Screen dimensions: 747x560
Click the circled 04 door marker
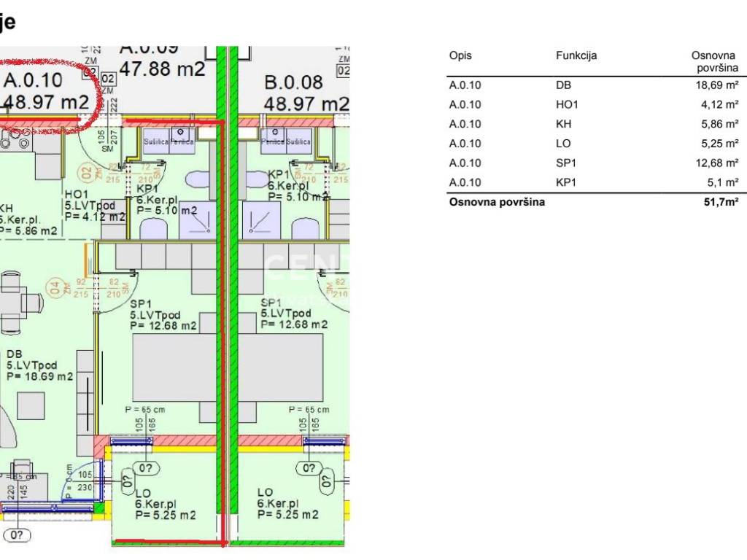53,287
